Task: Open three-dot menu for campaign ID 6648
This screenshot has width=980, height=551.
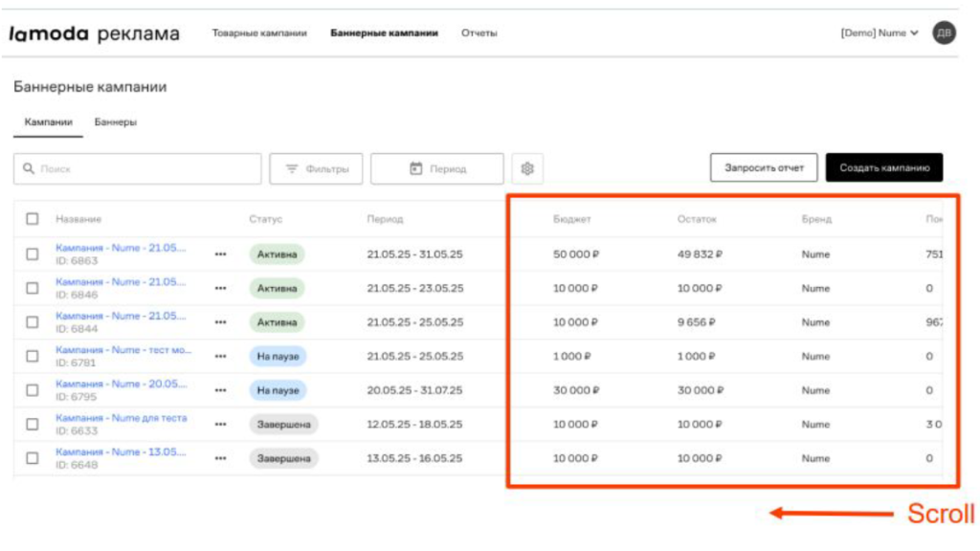Action: [221, 458]
